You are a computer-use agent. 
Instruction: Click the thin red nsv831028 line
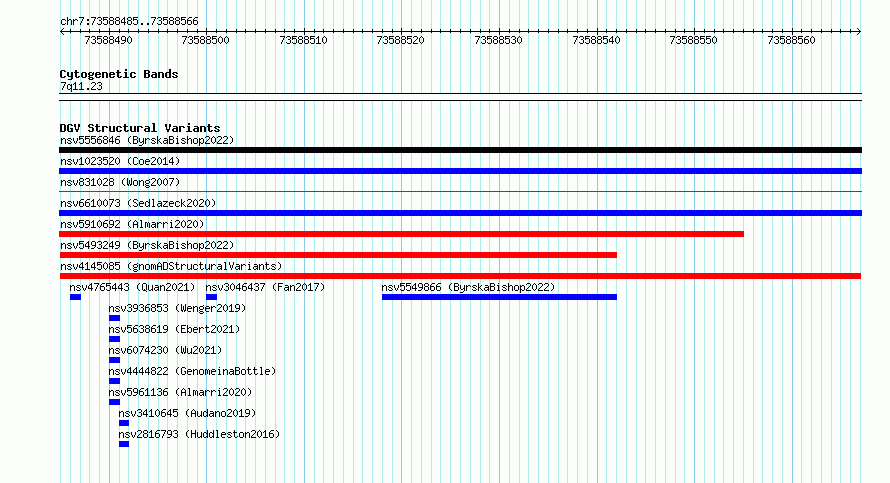460,192
